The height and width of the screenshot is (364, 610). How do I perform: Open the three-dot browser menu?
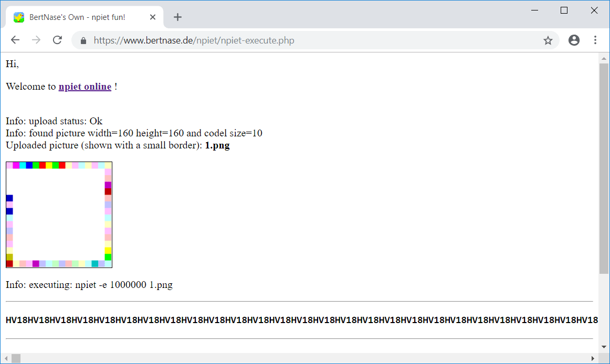point(595,40)
